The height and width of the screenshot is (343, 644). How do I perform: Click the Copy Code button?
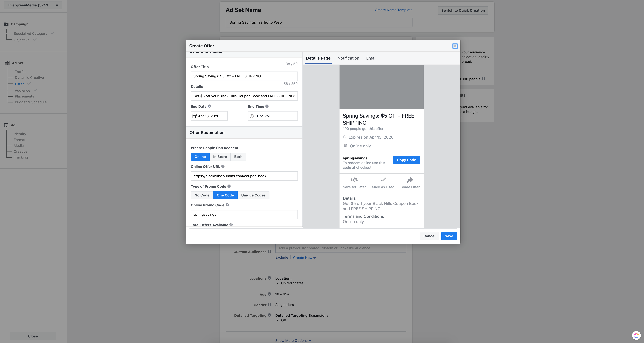(x=406, y=160)
